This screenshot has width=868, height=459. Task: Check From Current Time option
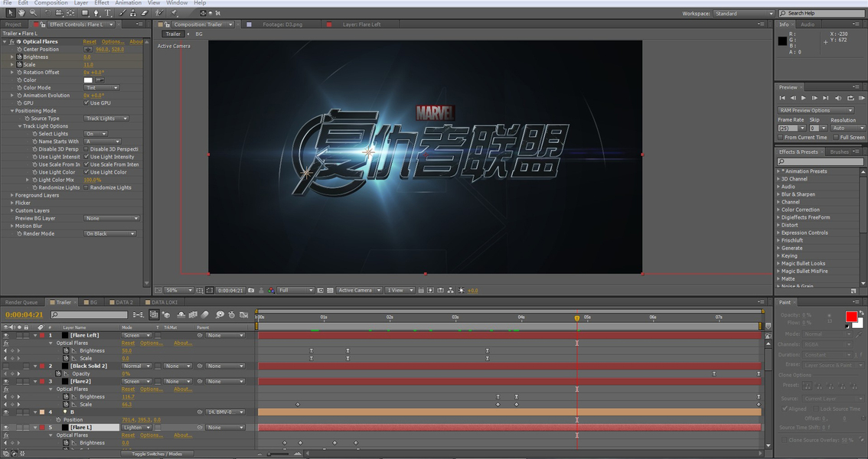pos(781,137)
